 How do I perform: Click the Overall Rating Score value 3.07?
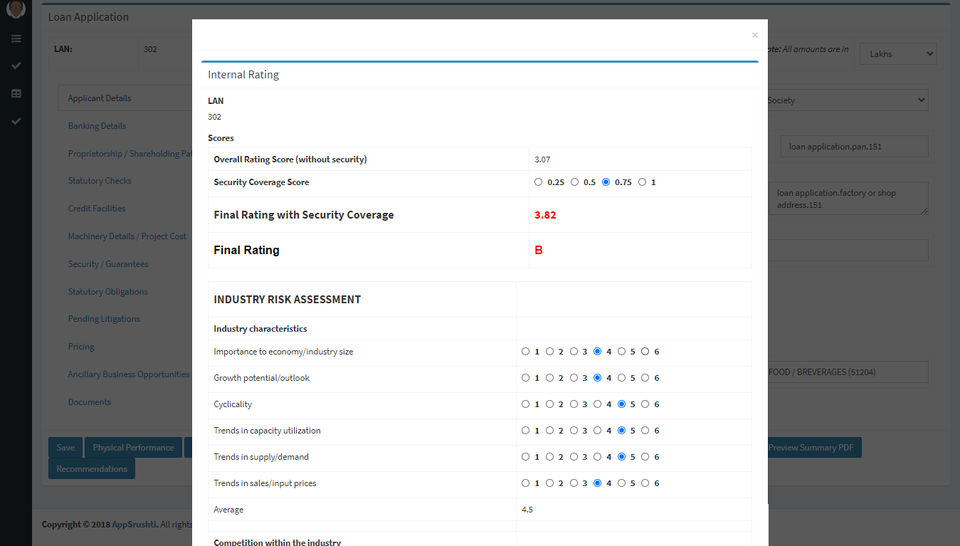542,159
